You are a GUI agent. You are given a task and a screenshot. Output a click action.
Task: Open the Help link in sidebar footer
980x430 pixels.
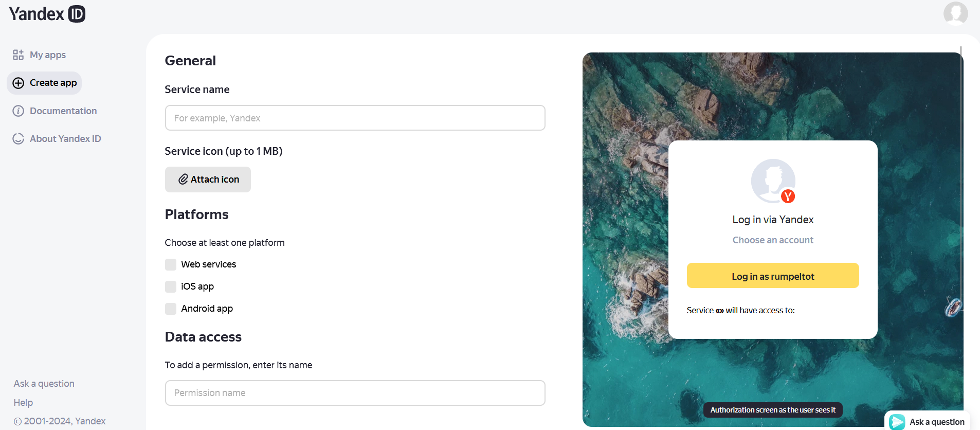[x=23, y=403]
